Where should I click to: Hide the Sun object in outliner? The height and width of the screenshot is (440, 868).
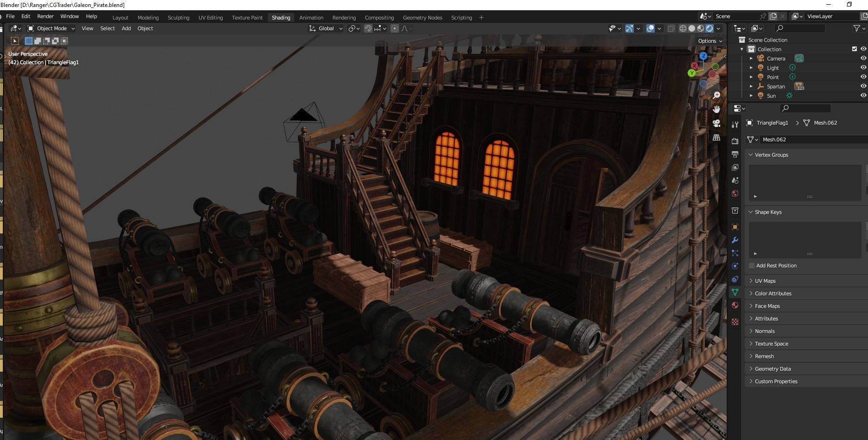pos(863,95)
